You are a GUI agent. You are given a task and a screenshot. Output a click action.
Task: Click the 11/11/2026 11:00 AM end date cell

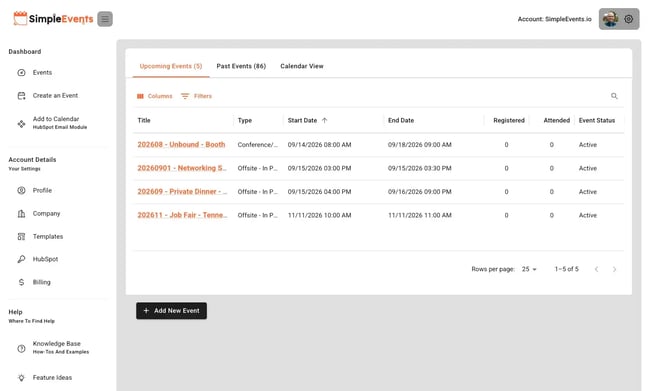[x=420, y=215]
